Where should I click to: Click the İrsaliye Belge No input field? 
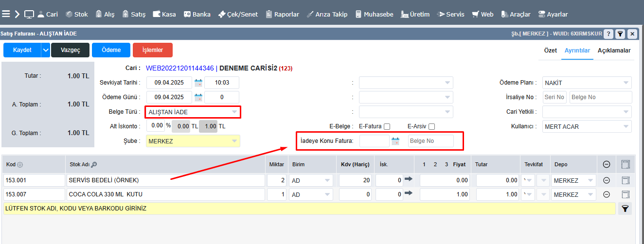[600, 97]
